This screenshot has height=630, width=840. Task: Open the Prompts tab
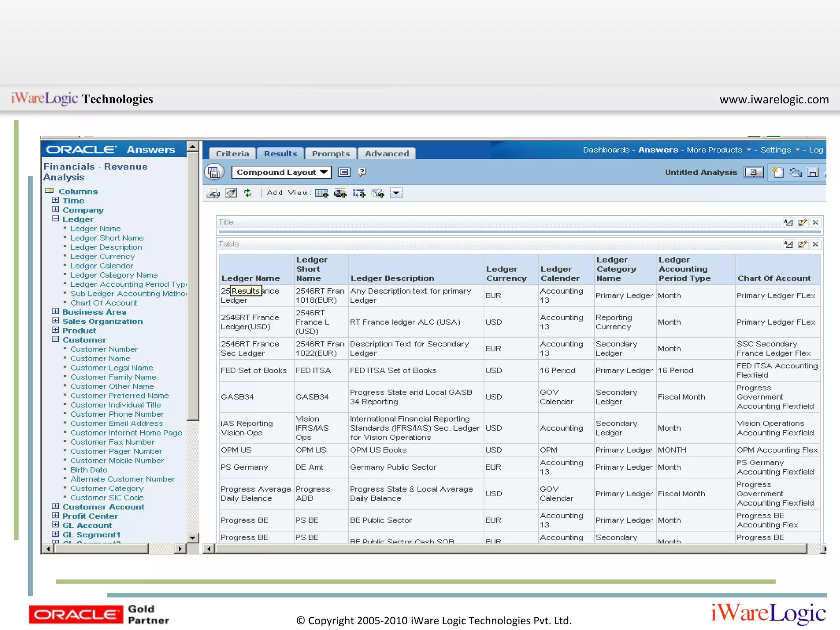331,153
